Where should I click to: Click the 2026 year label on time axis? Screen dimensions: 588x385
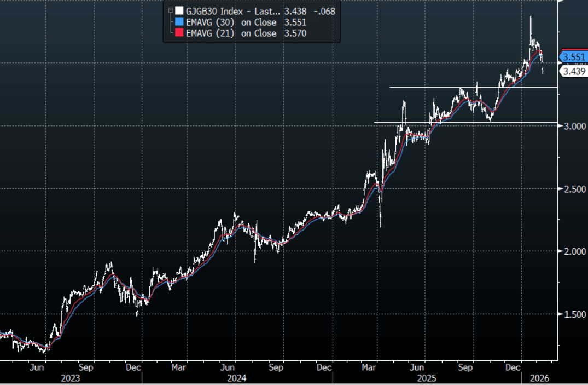[538, 378]
